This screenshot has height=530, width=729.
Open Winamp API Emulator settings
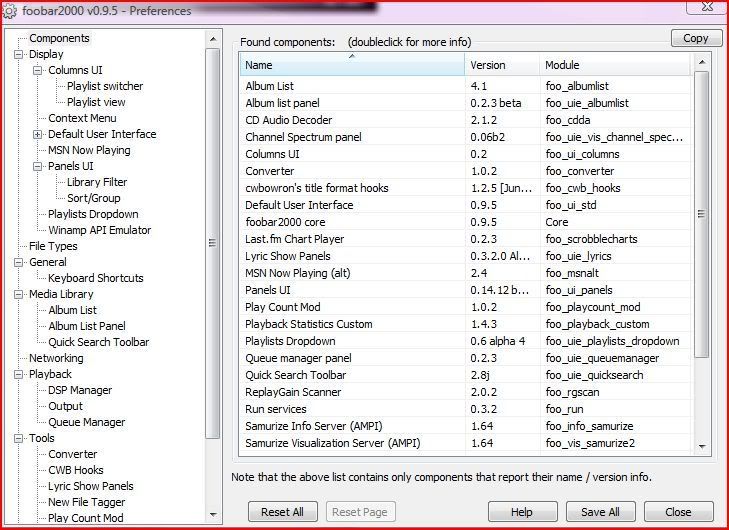(x=99, y=230)
